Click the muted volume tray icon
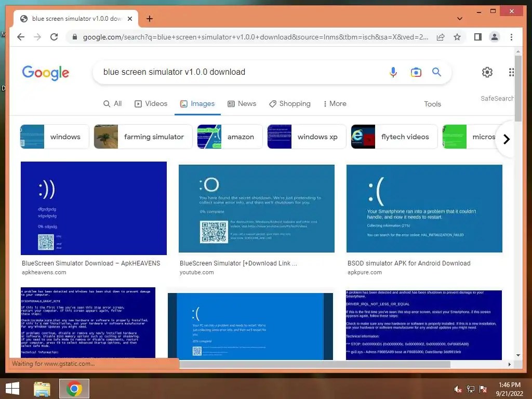Screen dimensions: 532x399 (458, 389)
